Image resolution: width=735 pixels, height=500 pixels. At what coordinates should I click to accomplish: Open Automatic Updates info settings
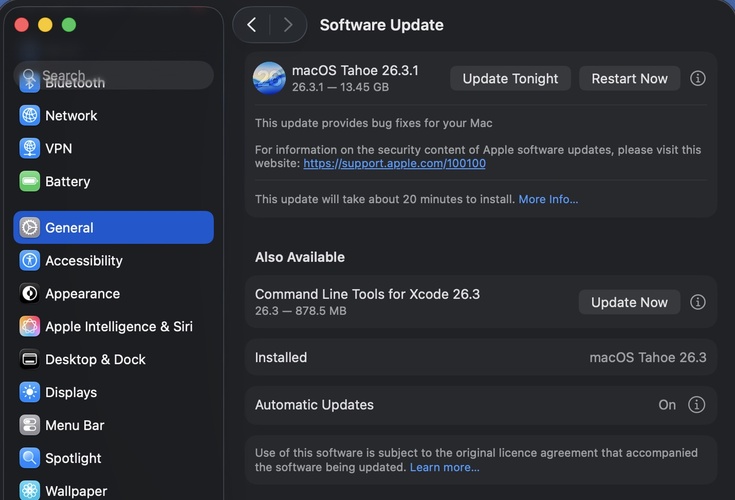pyautogui.click(x=697, y=404)
